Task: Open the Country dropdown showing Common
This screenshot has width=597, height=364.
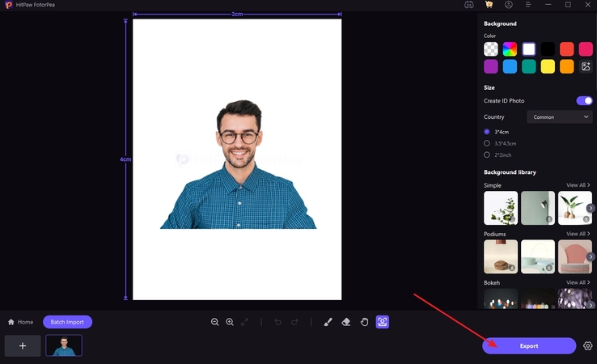Action: click(560, 117)
